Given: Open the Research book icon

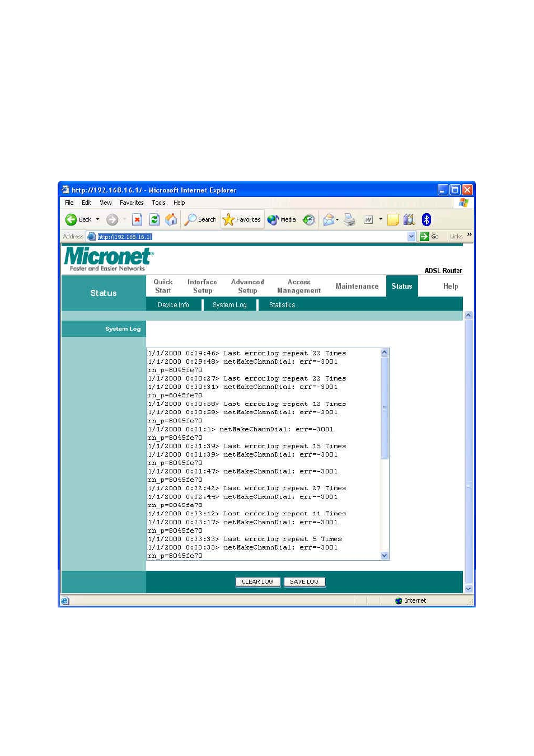Looking at the screenshot, I should (409, 220).
